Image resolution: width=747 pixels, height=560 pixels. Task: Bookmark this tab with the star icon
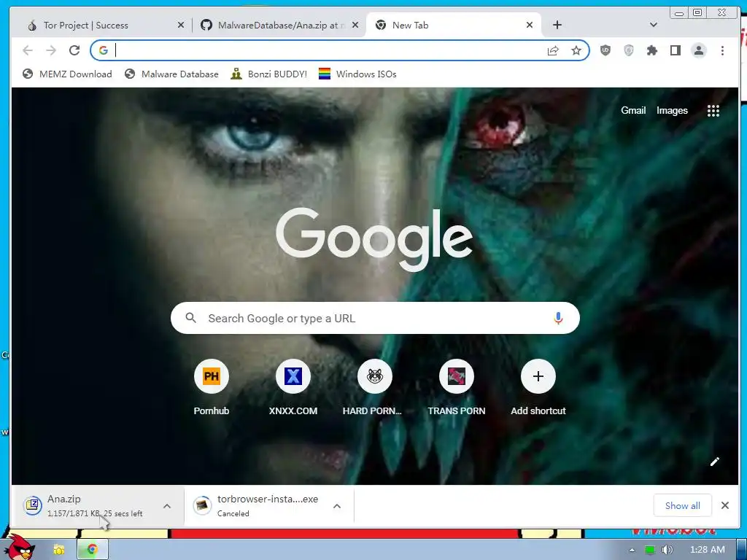576,50
